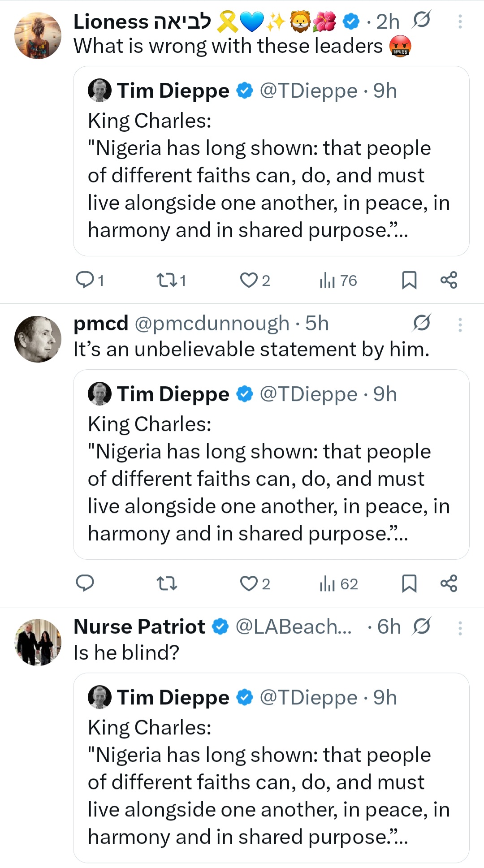Open pmcd's profile picture

pyautogui.click(x=38, y=339)
